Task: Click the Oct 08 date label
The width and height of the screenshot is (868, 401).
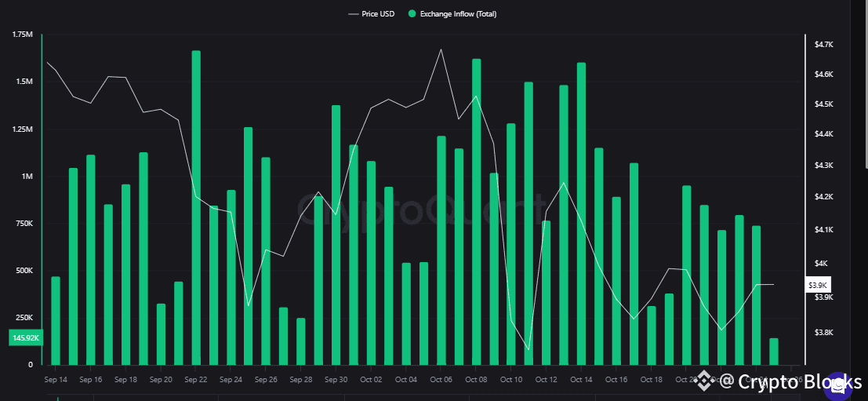Action: (x=476, y=380)
